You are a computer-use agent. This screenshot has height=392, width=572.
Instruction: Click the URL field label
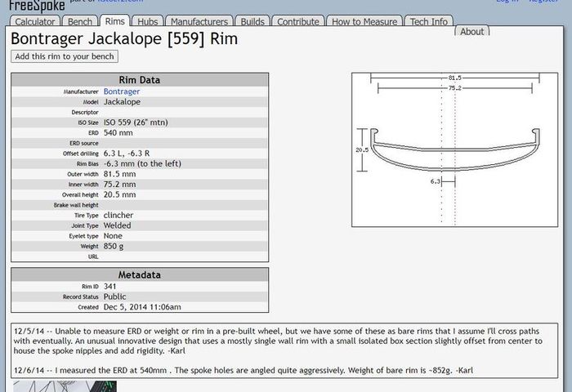[93, 256]
